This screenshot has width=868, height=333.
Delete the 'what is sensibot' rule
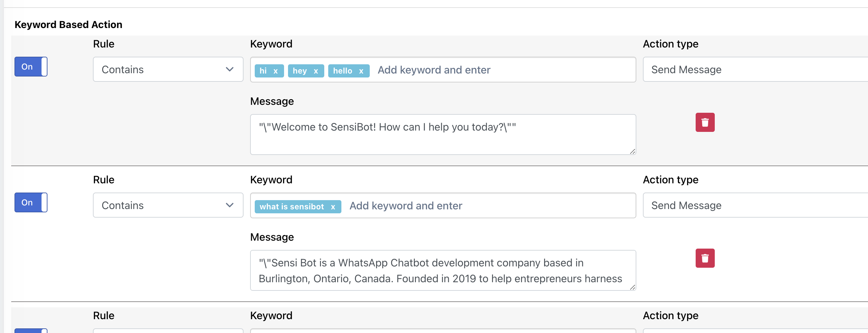click(x=705, y=258)
